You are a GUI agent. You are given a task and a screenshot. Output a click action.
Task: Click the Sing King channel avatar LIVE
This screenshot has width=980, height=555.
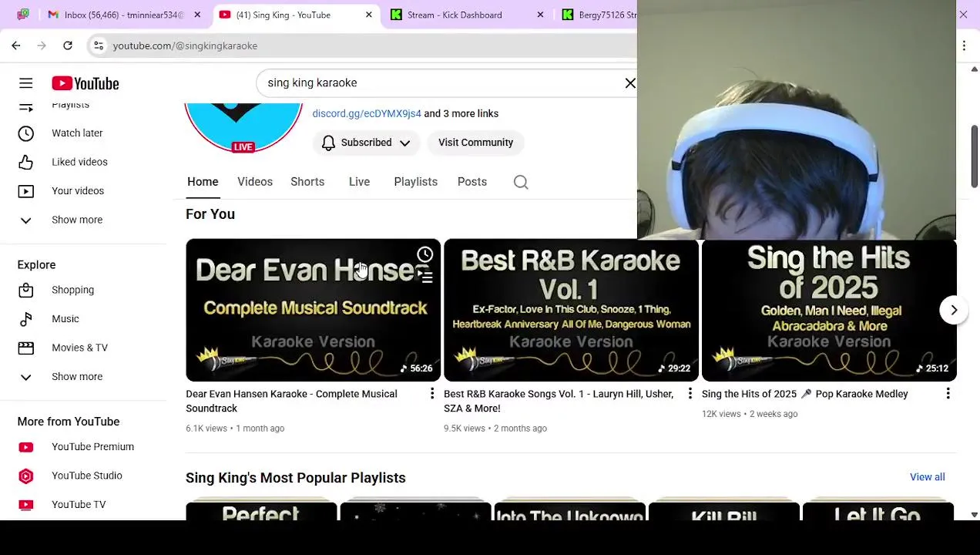point(243,127)
